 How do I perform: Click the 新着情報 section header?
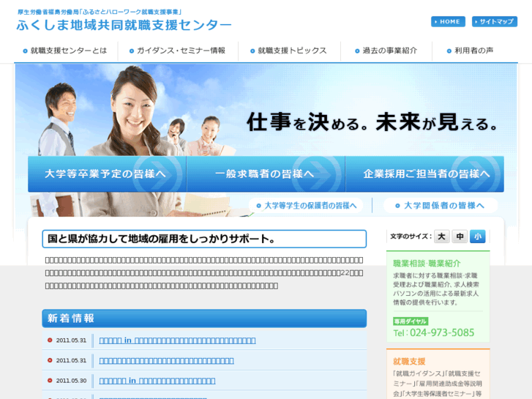(x=204, y=318)
